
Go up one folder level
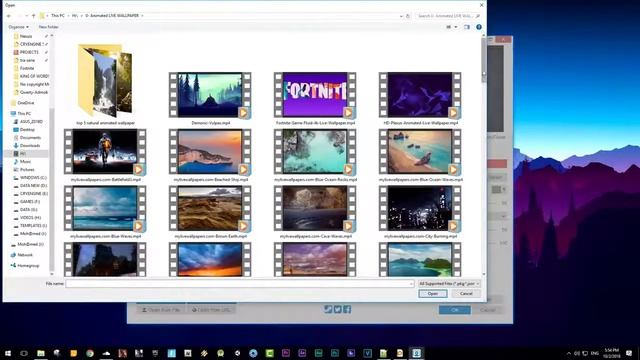click(x=33, y=16)
